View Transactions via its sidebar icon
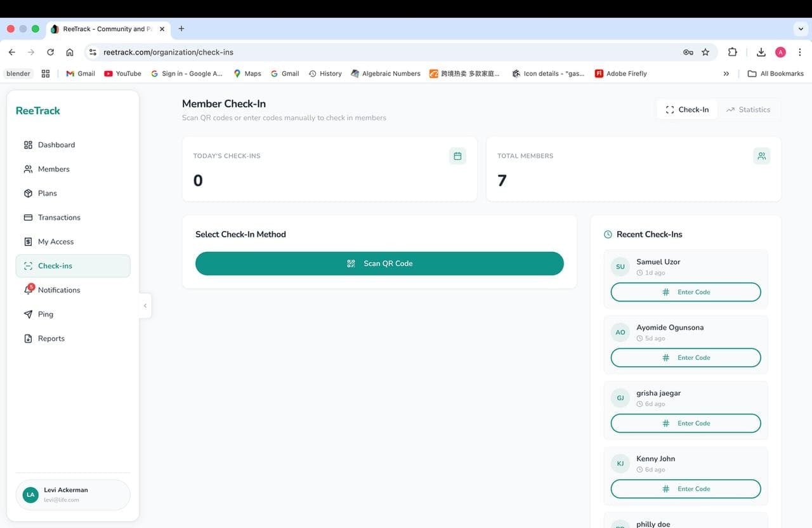812x528 pixels. click(27, 217)
